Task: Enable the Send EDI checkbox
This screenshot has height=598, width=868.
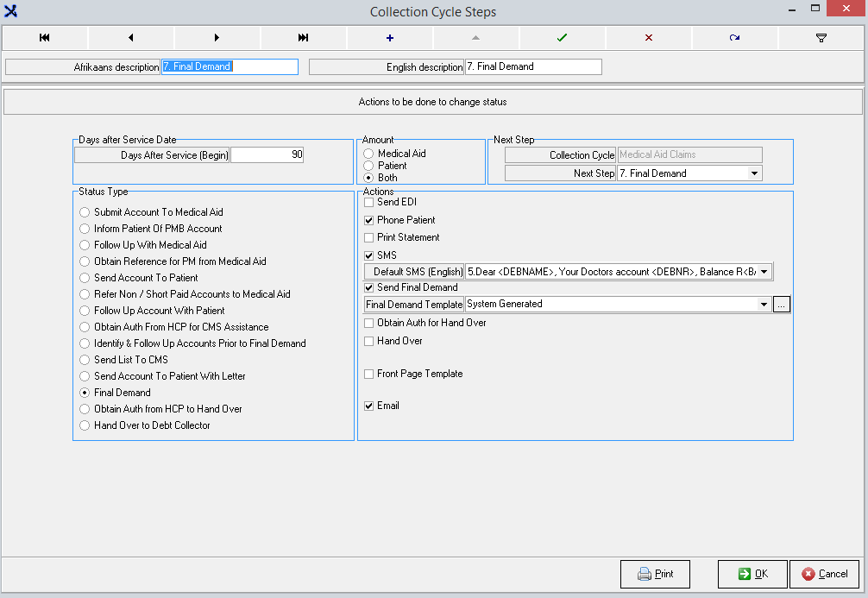Action: pos(369,202)
